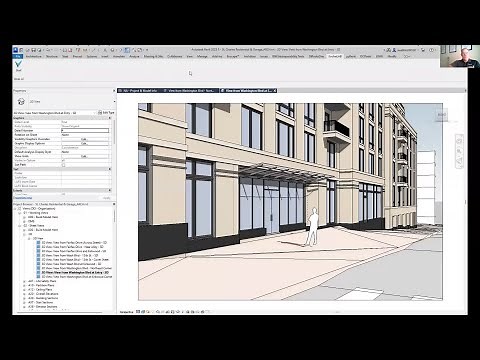Click the Help question mark icon
Screen dimensions: 480x360
click(432, 50)
